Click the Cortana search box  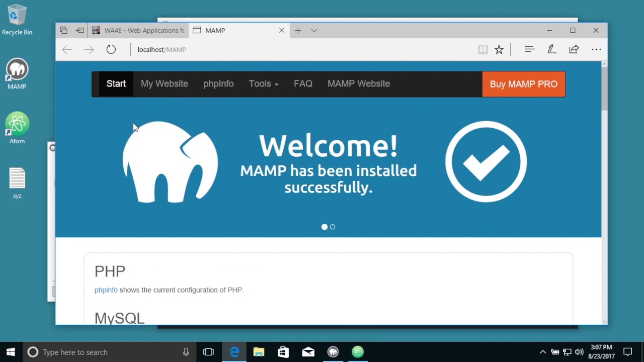click(x=110, y=352)
